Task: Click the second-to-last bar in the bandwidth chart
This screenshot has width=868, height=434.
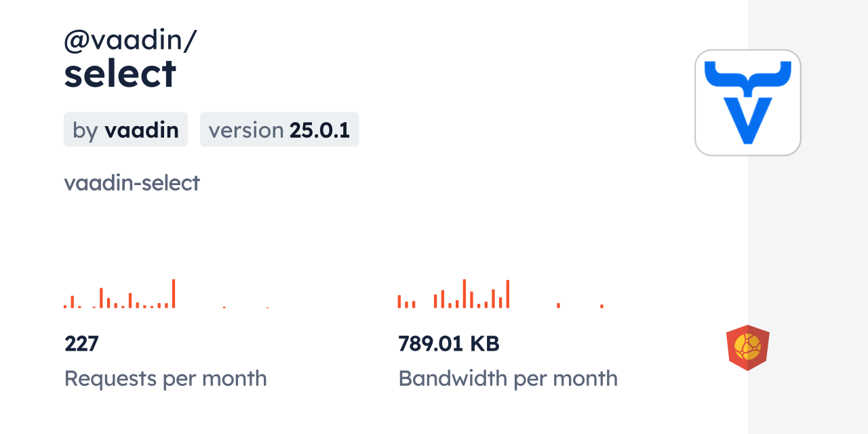Action: pyautogui.click(x=558, y=305)
